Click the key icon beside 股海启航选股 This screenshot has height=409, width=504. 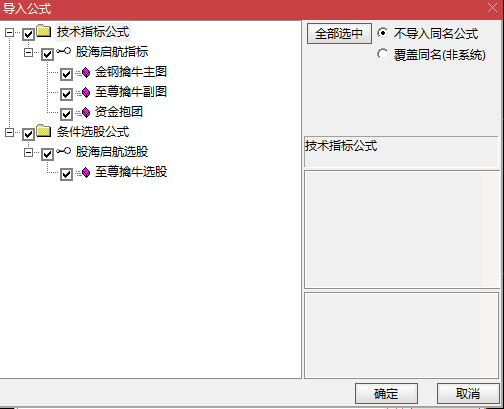pos(63,151)
